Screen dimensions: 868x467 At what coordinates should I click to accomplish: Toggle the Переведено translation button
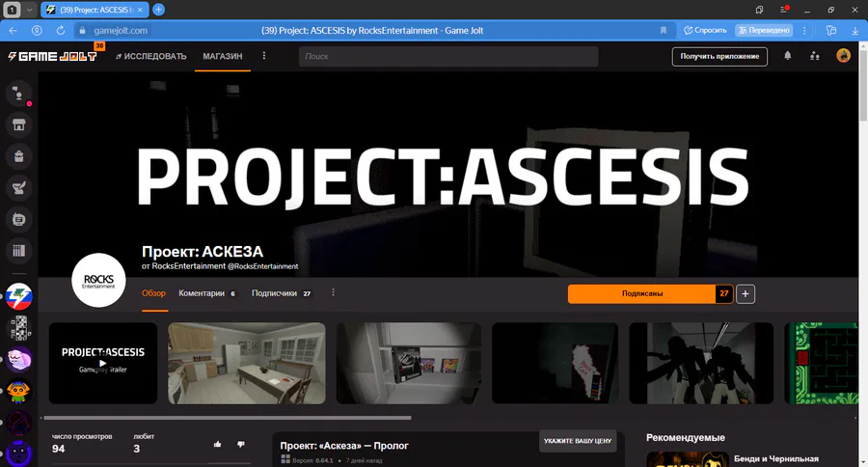click(x=764, y=31)
